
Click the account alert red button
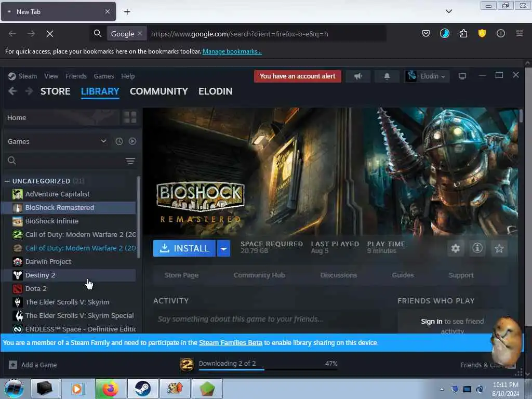(x=298, y=76)
